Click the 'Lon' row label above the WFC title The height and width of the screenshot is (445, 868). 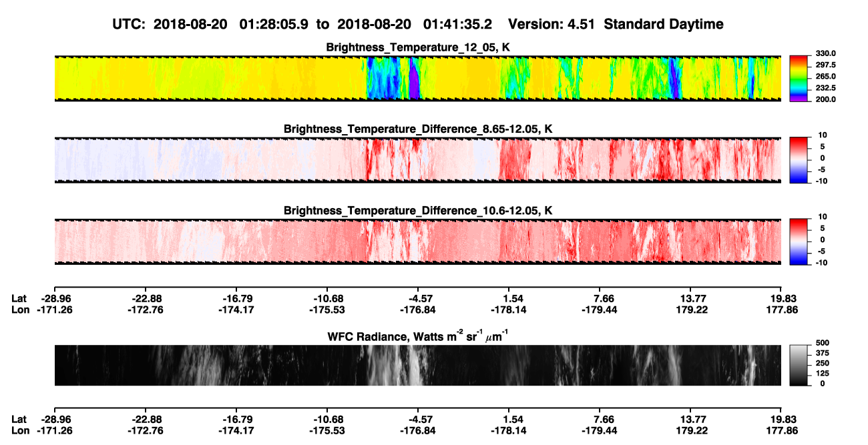pos(20,310)
